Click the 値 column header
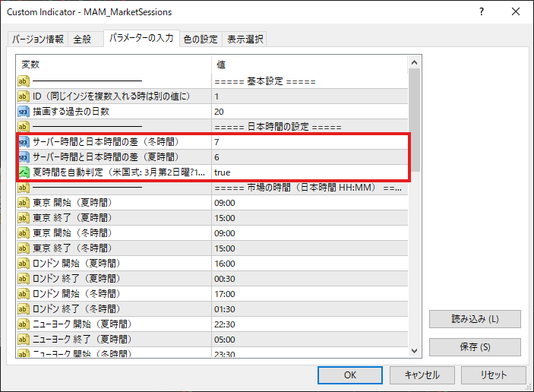 coord(310,65)
